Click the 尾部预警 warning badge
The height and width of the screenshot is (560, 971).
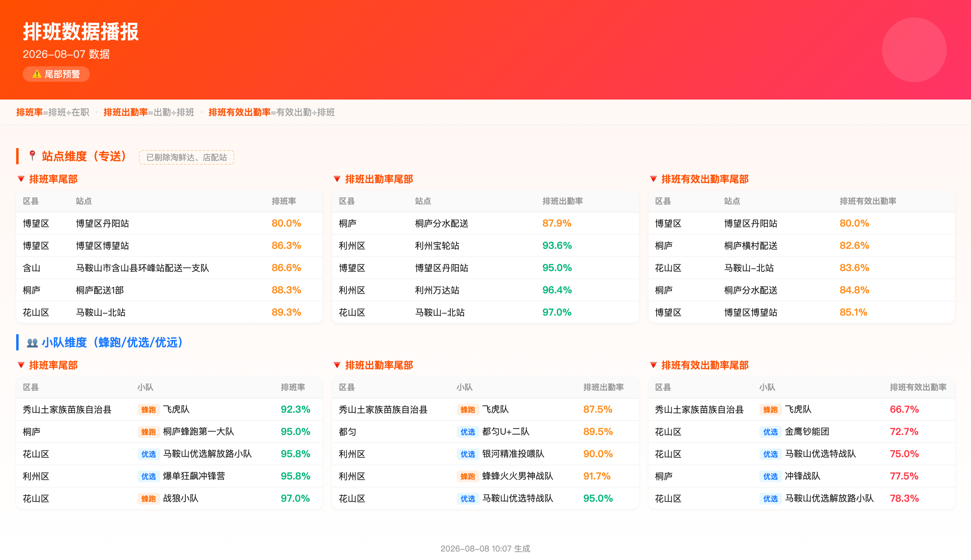[x=56, y=74]
